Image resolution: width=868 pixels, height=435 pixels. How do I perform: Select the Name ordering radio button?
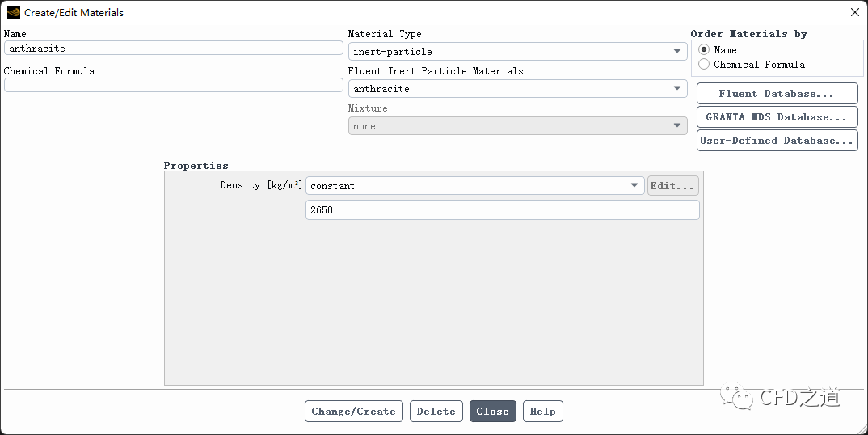tap(704, 50)
